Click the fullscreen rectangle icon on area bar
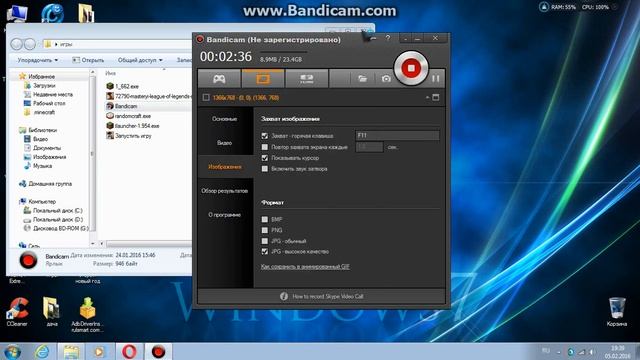 [436, 98]
